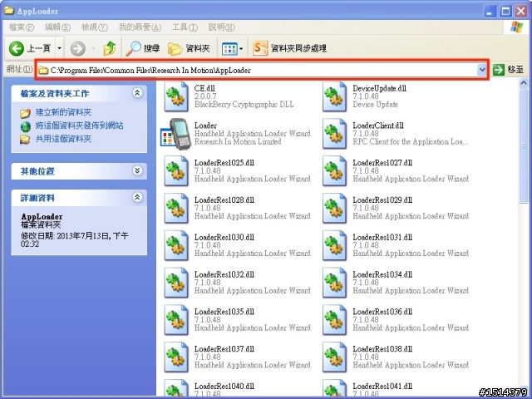Click the LoaderRes1041.dll file name
532x399 pixels.
(x=382, y=386)
